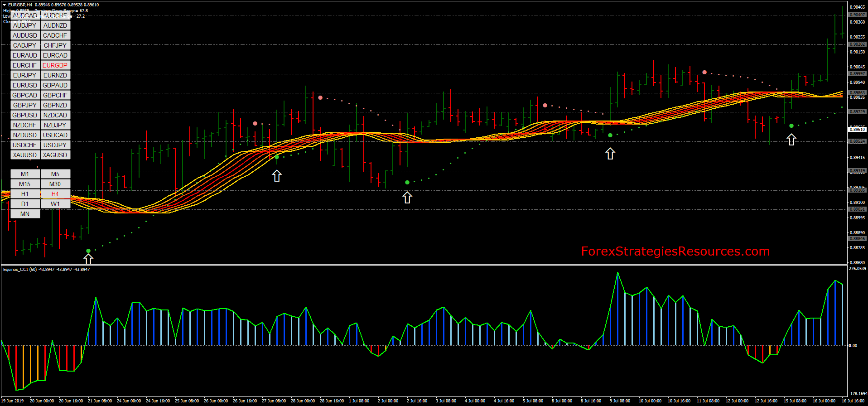
Task: Open the AUDUSD chart
Action: (25, 35)
